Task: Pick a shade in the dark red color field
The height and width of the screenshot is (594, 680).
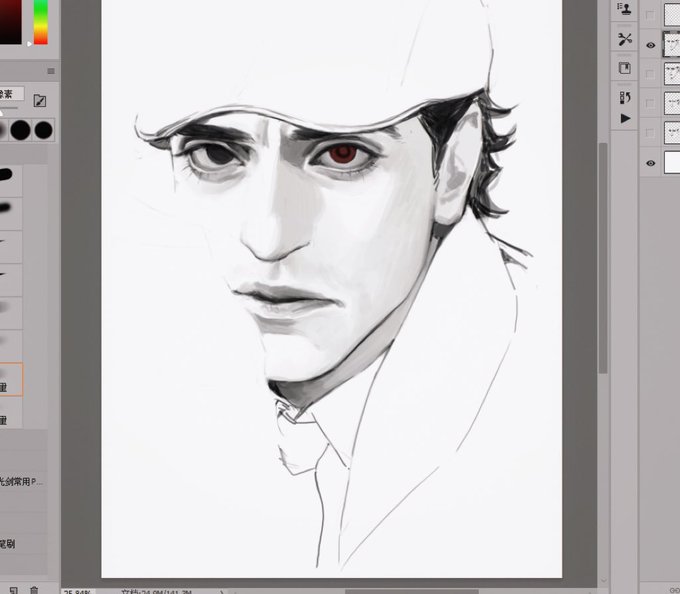Action: point(10,22)
